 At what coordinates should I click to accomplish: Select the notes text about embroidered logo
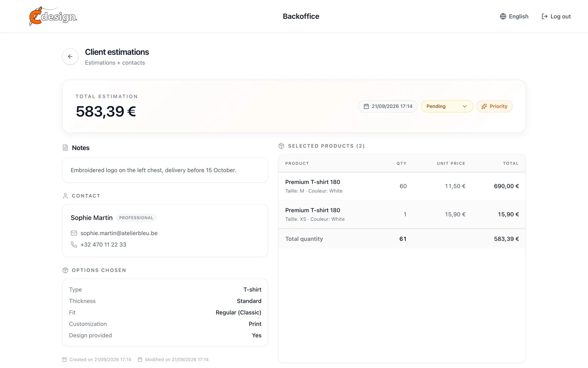point(153,170)
